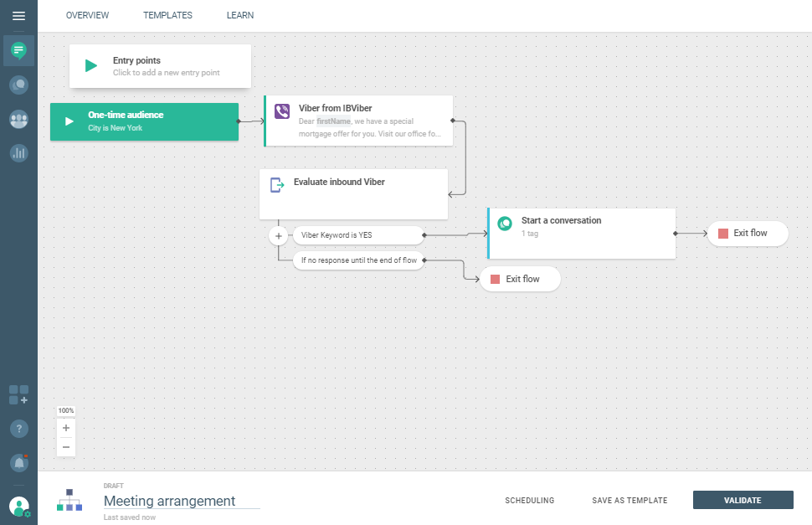Viewport: 812px width, 525px height.
Task: Open Scheduling settings
Action: (x=529, y=501)
